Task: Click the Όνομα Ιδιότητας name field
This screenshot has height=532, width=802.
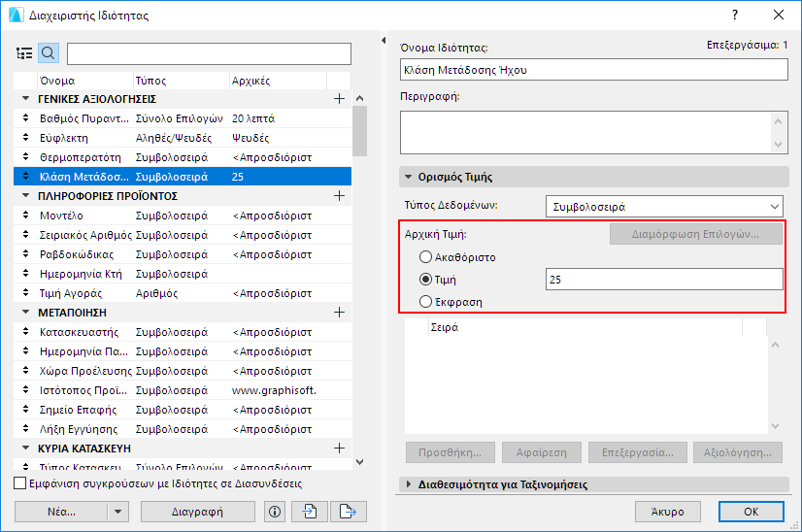Action: point(594,70)
